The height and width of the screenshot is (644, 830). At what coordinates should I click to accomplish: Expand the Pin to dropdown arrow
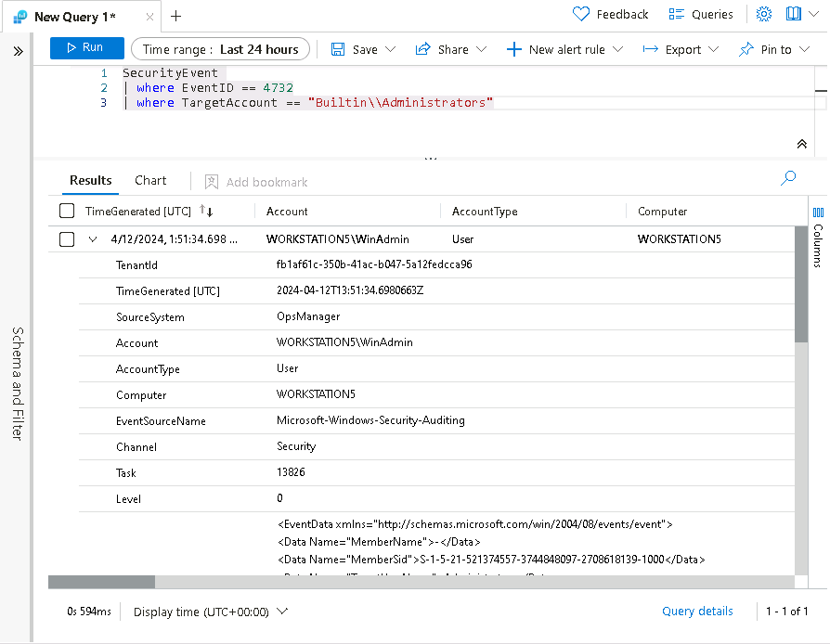click(805, 49)
